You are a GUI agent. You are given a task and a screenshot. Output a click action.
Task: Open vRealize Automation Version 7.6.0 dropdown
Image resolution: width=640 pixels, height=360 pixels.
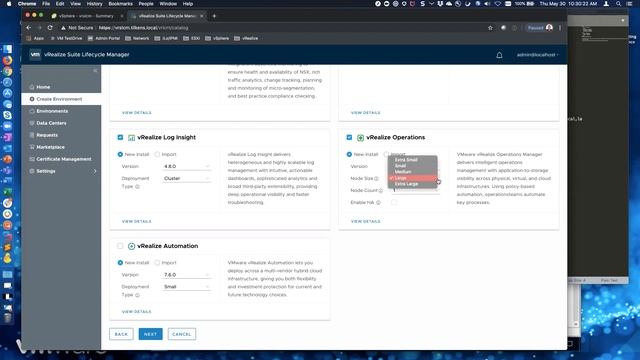[187, 275]
